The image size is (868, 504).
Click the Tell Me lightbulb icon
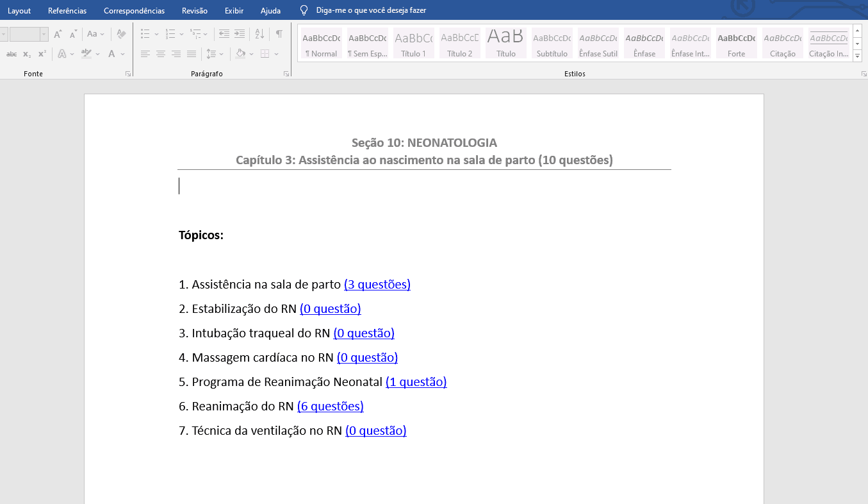tap(304, 10)
